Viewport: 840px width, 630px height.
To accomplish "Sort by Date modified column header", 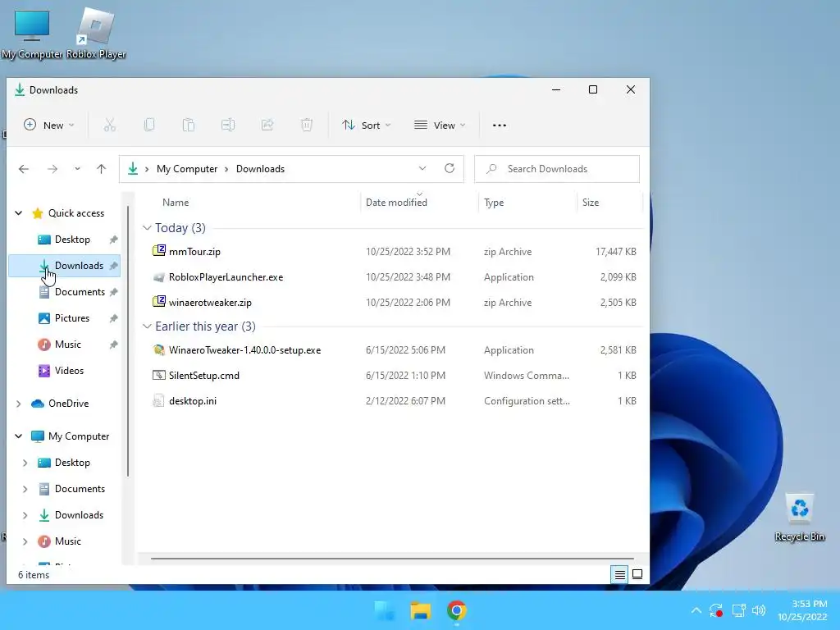I will point(396,202).
